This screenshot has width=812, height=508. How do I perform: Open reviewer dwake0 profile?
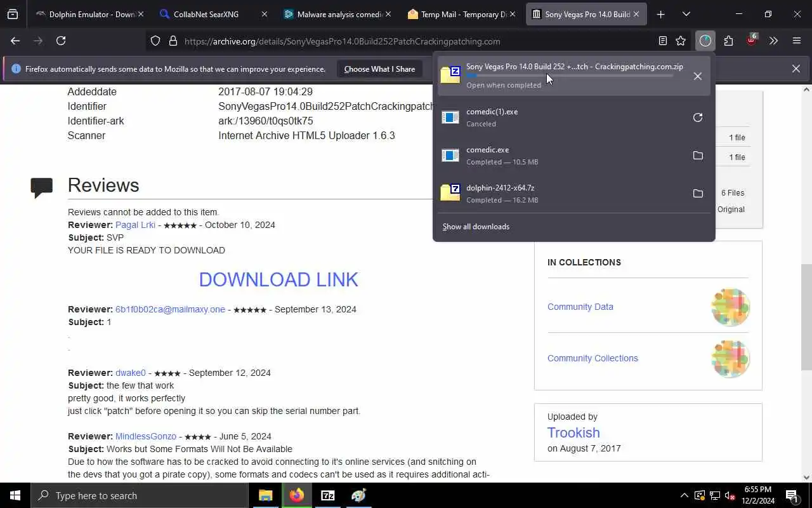[x=131, y=373]
